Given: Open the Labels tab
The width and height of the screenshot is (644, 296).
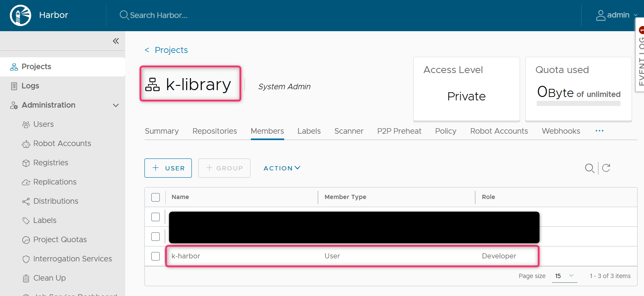Looking at the screenshot, I should point(309,131).
